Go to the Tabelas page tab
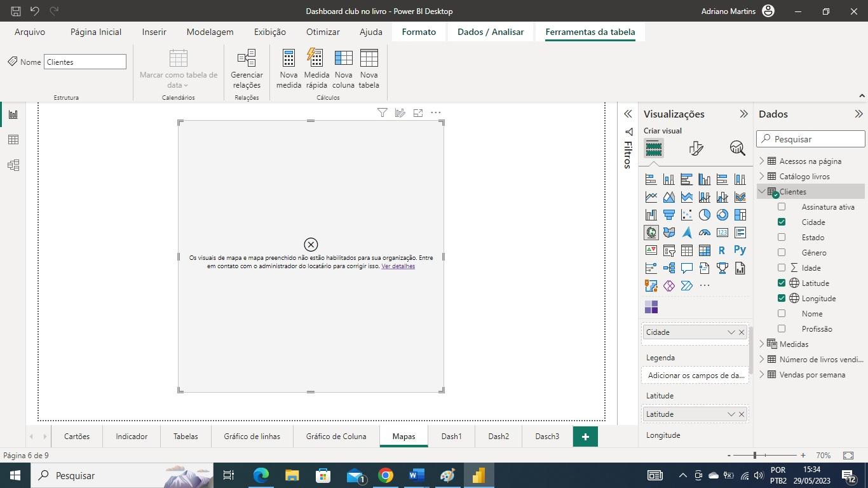The width and height of the screenshot is (868, 488). coord(186,437)
